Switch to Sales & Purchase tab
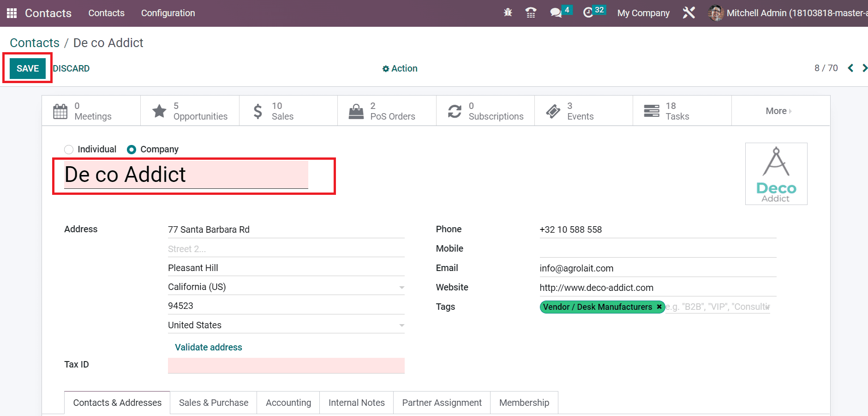 pos(214,403)
